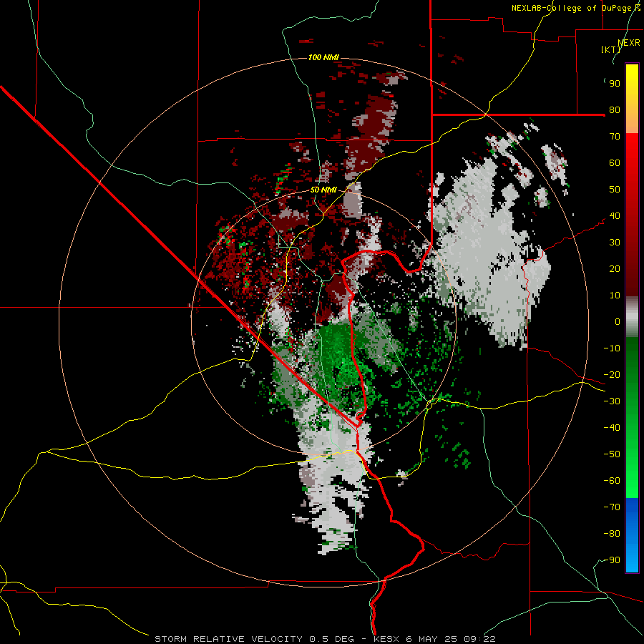The height and width of the screenshot is (644, 644).
Task: Pick the blue segment of color bar
Action: pos(632,535)
